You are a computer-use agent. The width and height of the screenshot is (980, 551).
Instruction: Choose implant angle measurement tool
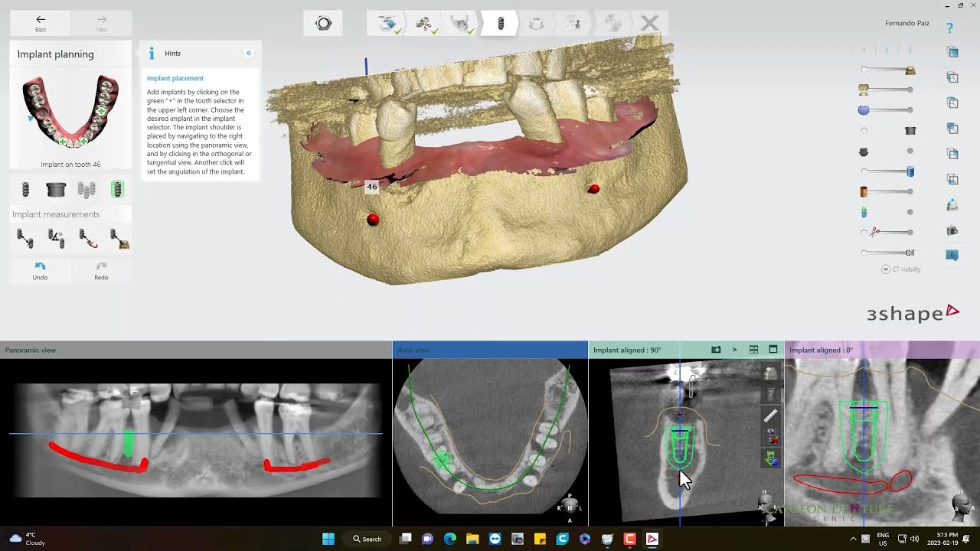click(56, 239)
